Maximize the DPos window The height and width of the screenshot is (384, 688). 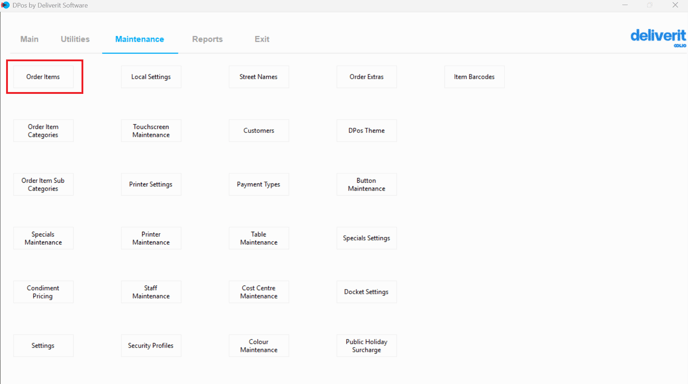(x=650, y=5)
